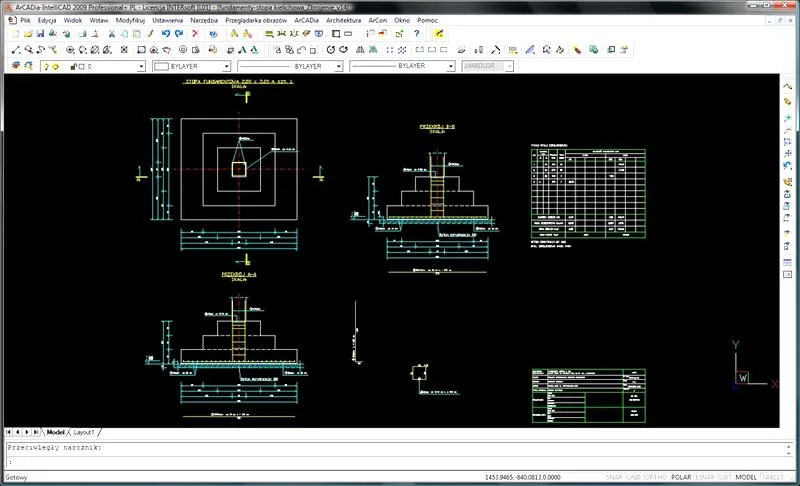Click the Open file folder icon
The height and width of the screenshot is (486, 800).
[x=28, y=34]
